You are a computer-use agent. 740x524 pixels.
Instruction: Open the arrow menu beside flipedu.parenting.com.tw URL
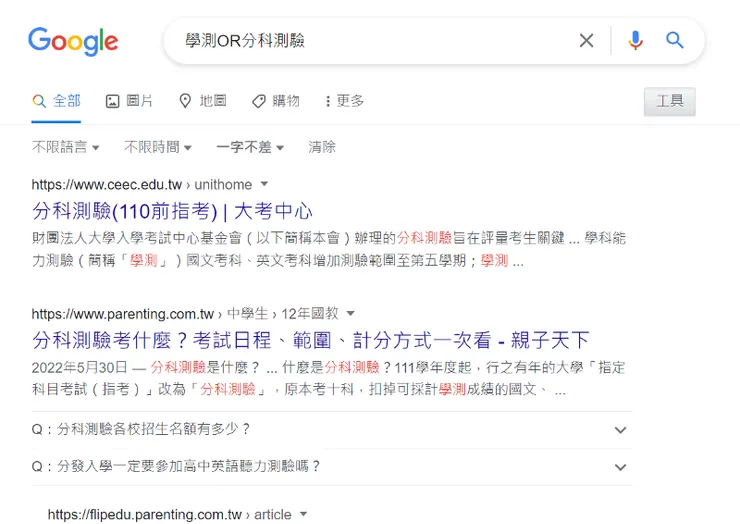(x=303, y=514)
